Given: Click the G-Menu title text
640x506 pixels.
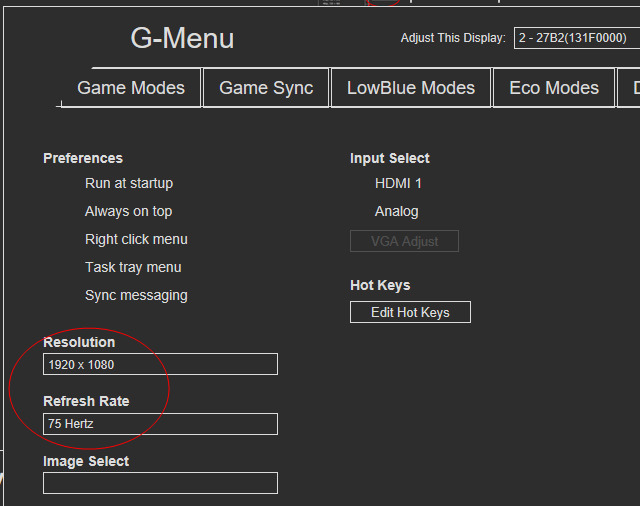Looking at the screenshot, I should coord(182,38).
